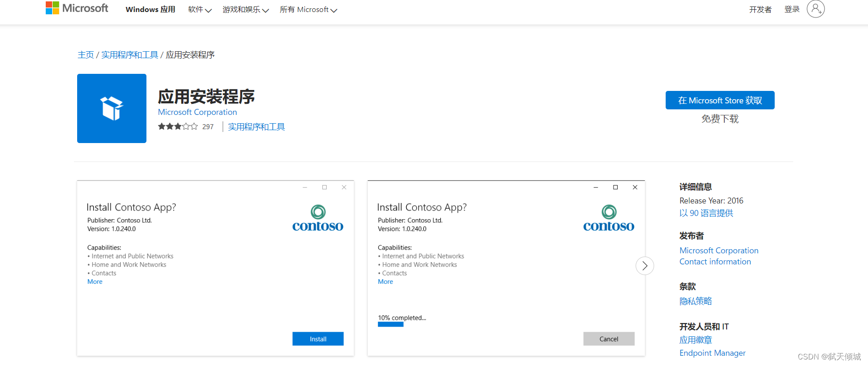The width and height of the screenshot is (868, 365).
Task: Open the Windows 应用 nav item
Action: [151, 10]
